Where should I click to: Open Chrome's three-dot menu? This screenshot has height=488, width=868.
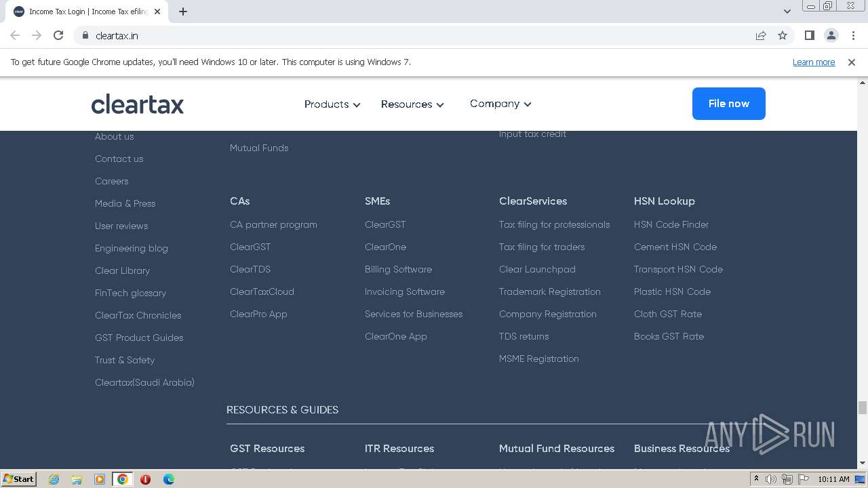click(x=852, y=35)
